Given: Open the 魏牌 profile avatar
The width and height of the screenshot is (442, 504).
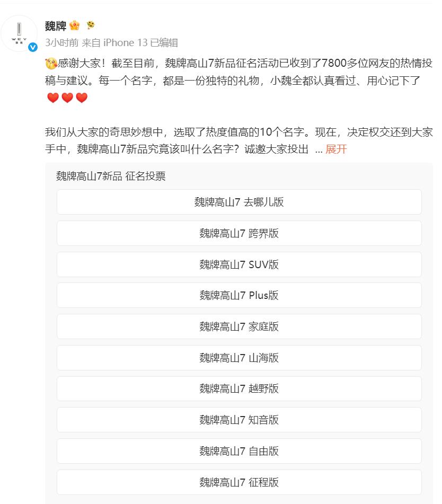Looking at the screenshot, I should point(19,33).
